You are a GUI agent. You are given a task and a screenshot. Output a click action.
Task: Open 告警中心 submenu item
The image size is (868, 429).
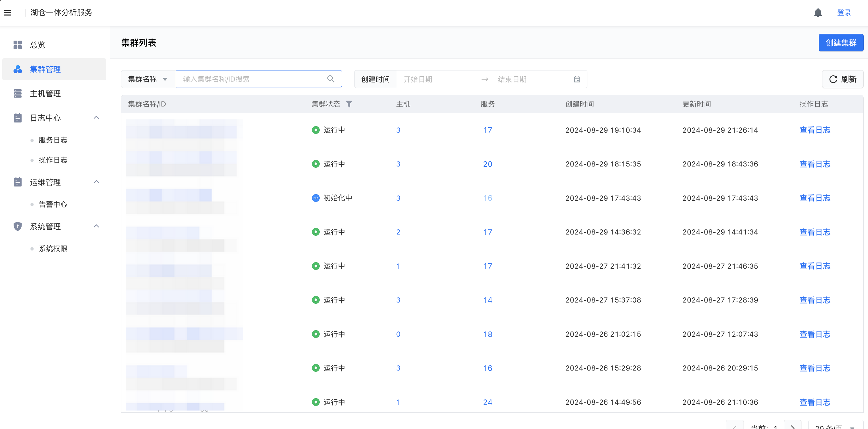pos(53,204)
